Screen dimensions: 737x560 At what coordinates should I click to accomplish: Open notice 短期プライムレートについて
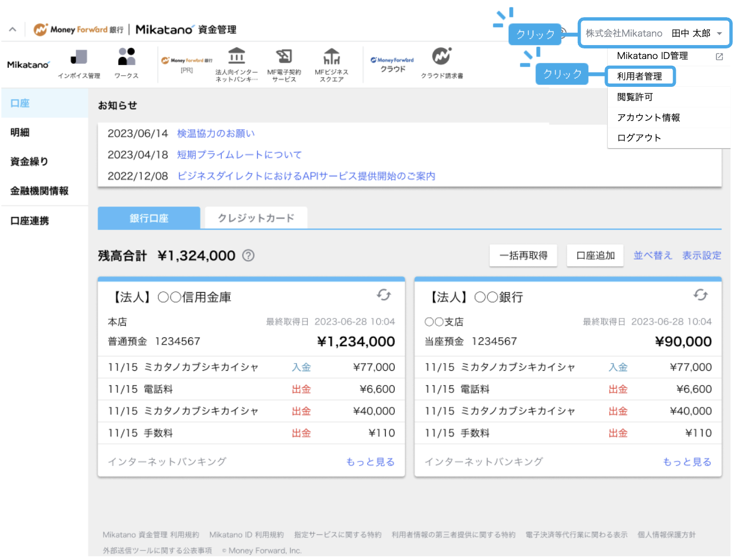coord(239,155)
